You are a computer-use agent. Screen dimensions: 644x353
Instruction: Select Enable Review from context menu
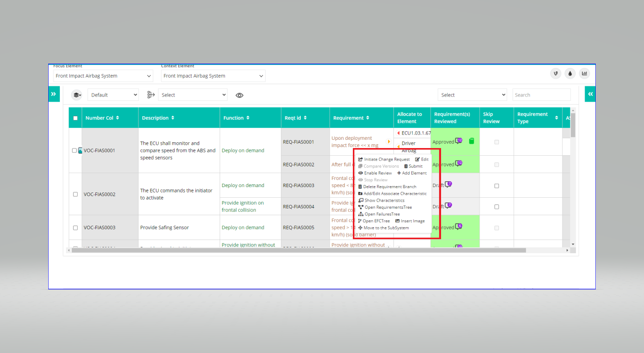click(375, 173)
